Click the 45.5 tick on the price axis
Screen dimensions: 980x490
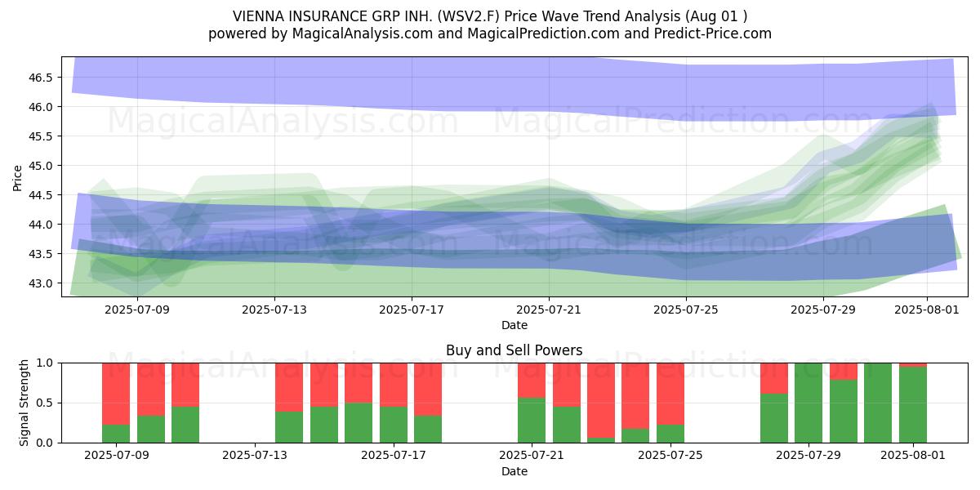click(x=42, y=136)
